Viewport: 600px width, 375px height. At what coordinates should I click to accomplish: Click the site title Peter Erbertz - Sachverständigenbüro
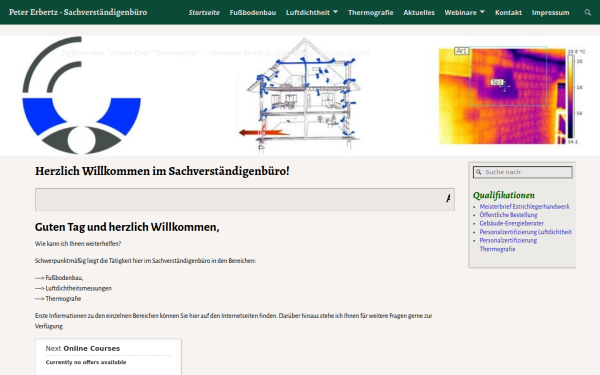(x=78, y=12)
